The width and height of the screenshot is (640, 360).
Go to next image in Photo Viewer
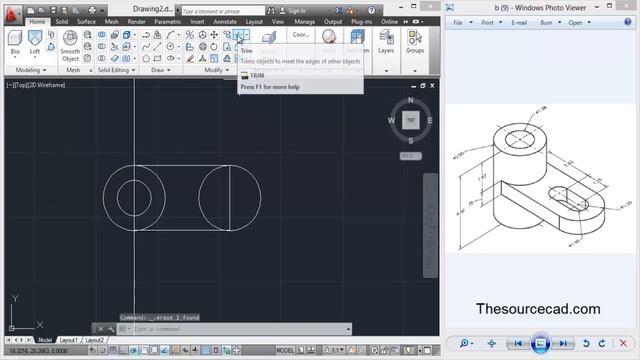tap(563, 343)
